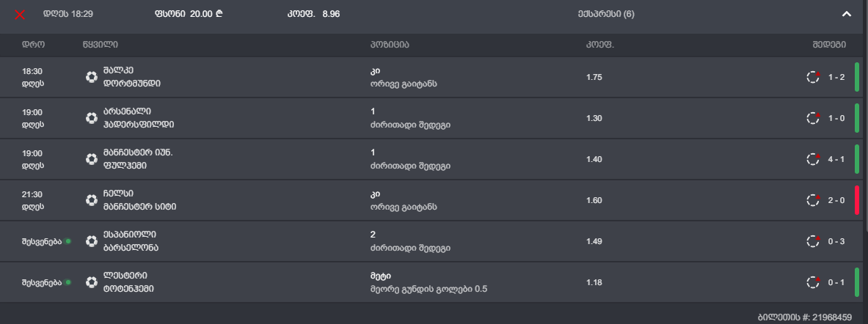Click the red X icon beside the ticket date
Image resolution: width=868 pixels, height=324 pixels.
click(x=21, y=14)
